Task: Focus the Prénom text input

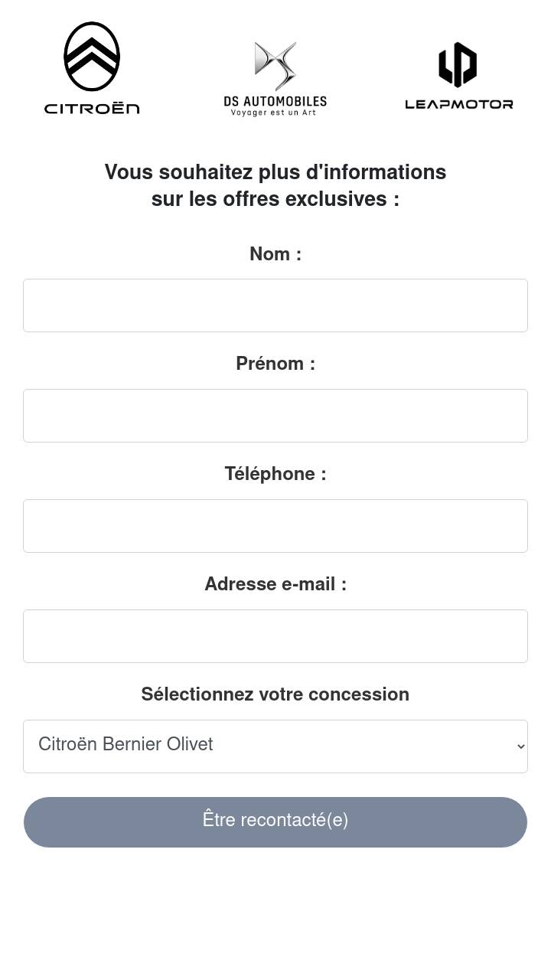Action: [275, 416]
